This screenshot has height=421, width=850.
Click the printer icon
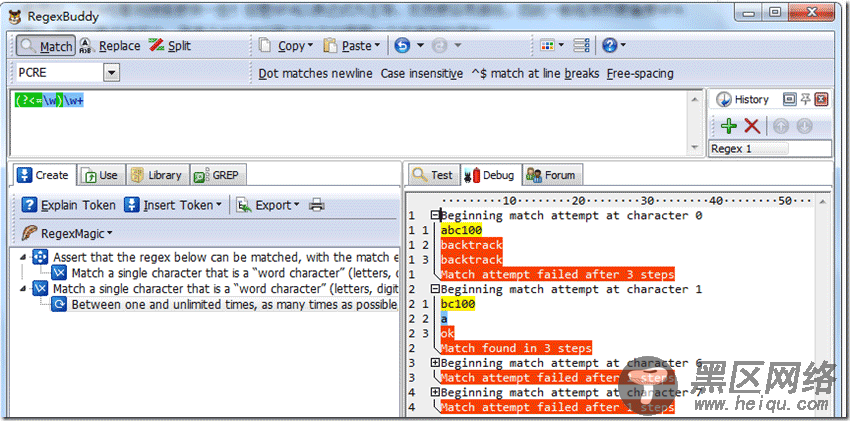tap(317, 205)
